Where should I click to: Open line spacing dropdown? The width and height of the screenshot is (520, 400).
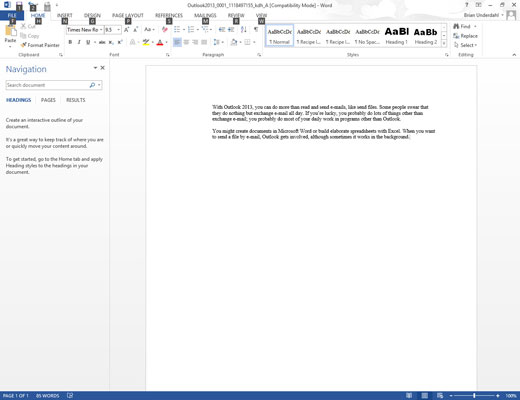point(223,42)
